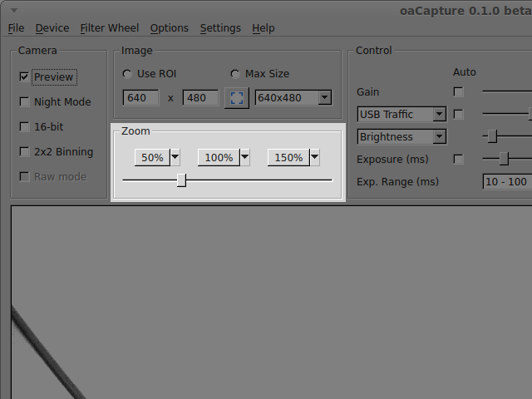This screenshot has height=399, width=532.
Task: Select the Use ROI radio button
Action: [127, 74]
